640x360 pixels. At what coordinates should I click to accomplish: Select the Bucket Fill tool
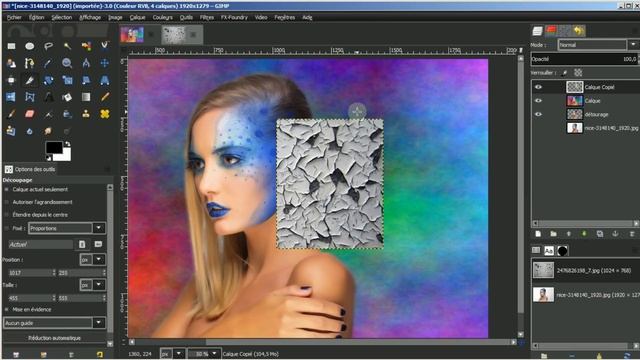tap(67, 97)
